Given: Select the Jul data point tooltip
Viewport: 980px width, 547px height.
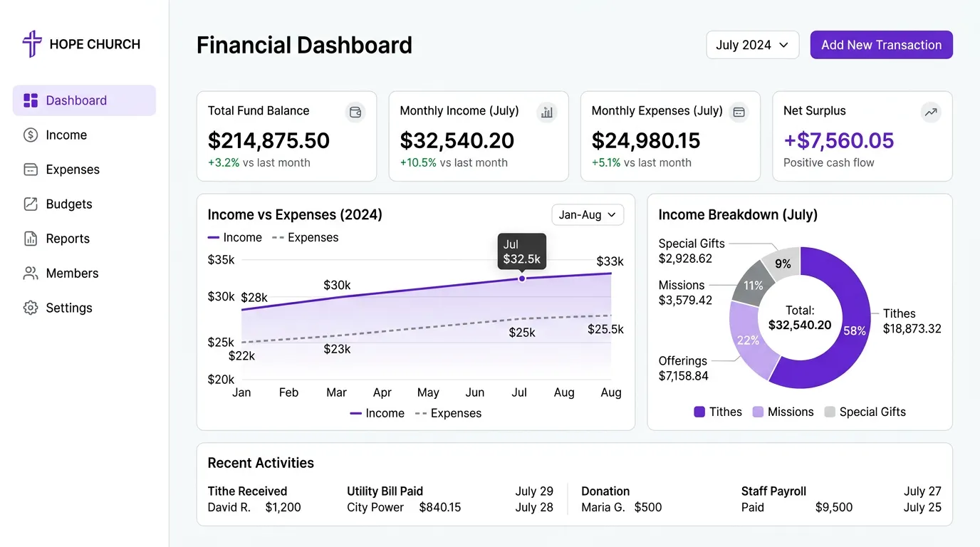Looking at the screenshot, I should pyautogui.click(x=521, y=251).
